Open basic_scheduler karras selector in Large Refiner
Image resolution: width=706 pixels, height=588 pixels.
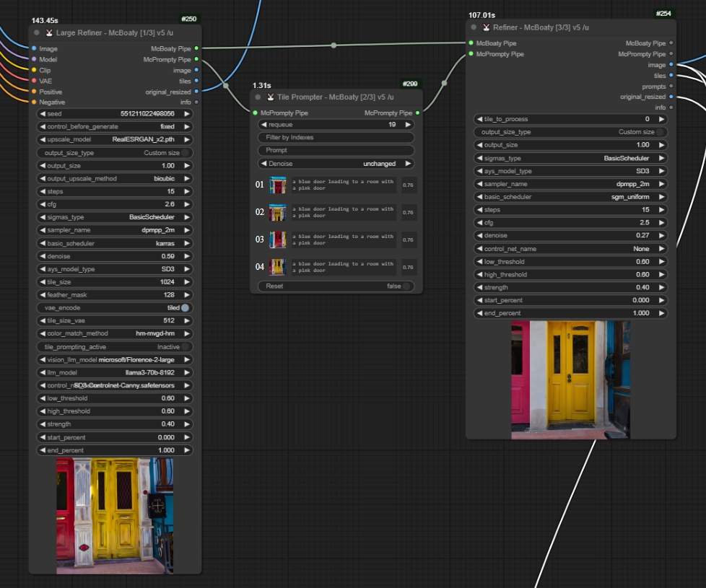(114, 243)
